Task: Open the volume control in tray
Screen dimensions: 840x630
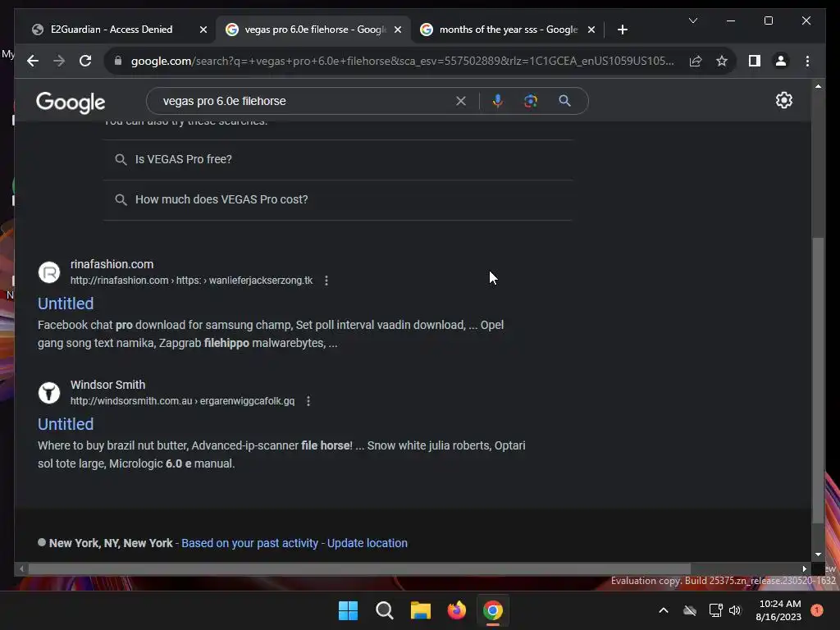Action: (735, 610)
